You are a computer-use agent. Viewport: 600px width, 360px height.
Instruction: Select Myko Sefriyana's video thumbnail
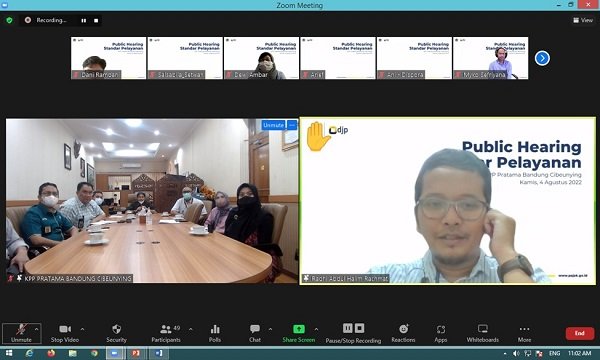[491, 58]
